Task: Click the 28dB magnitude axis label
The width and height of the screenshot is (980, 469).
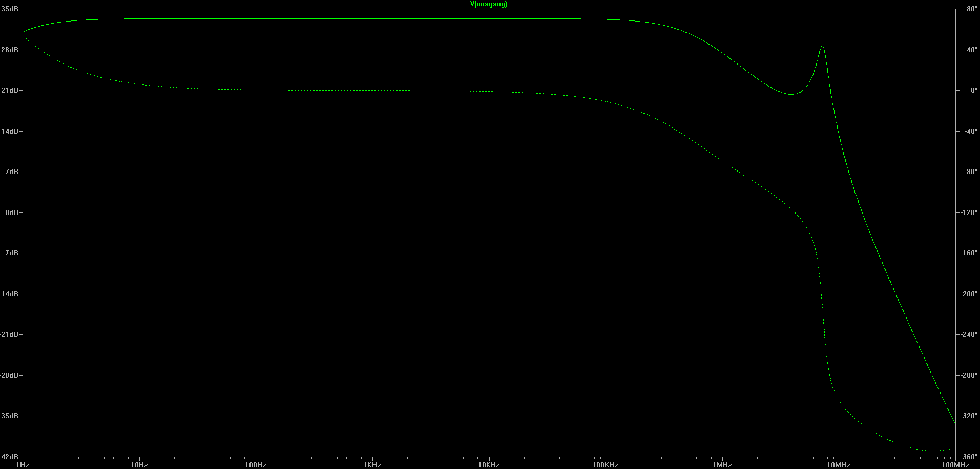Action: (x=10, y=50)
